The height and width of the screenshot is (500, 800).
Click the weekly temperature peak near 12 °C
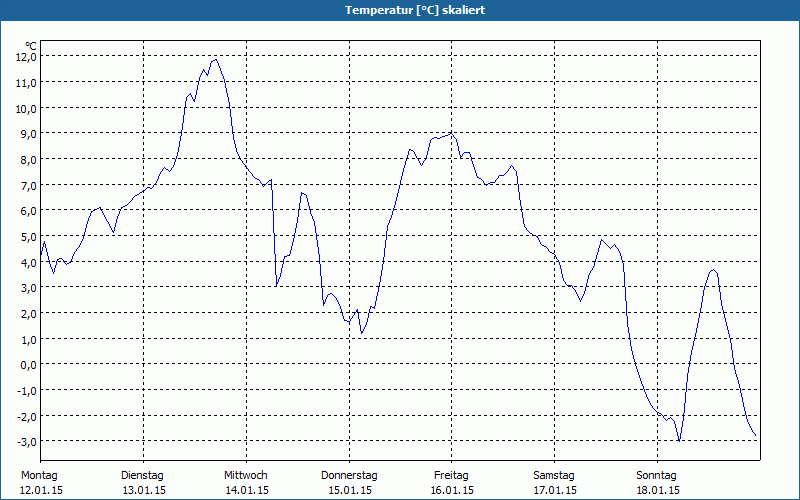(x=216, y=60)
